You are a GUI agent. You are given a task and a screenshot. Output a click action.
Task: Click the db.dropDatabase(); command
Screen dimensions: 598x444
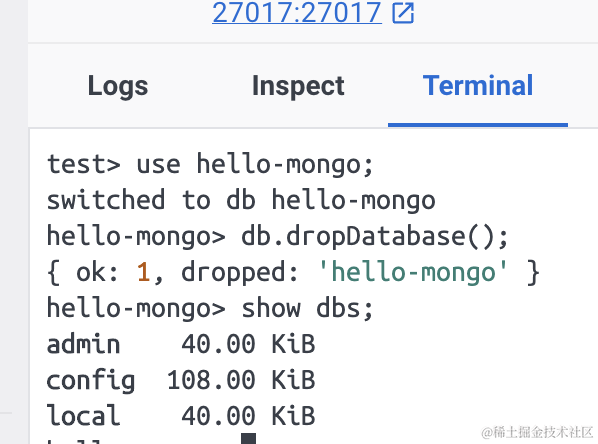pyautogui.click(x=375, y=236)
